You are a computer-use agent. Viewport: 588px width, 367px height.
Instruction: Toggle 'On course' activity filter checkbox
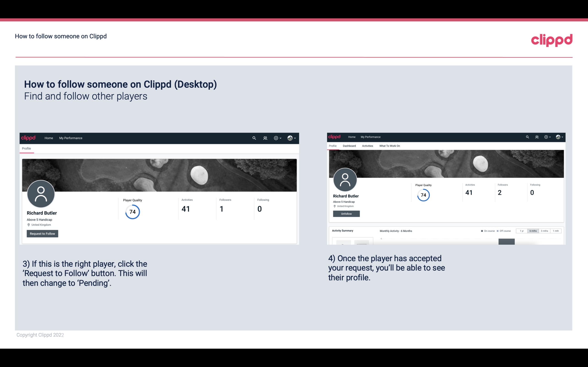click(480, 231)
